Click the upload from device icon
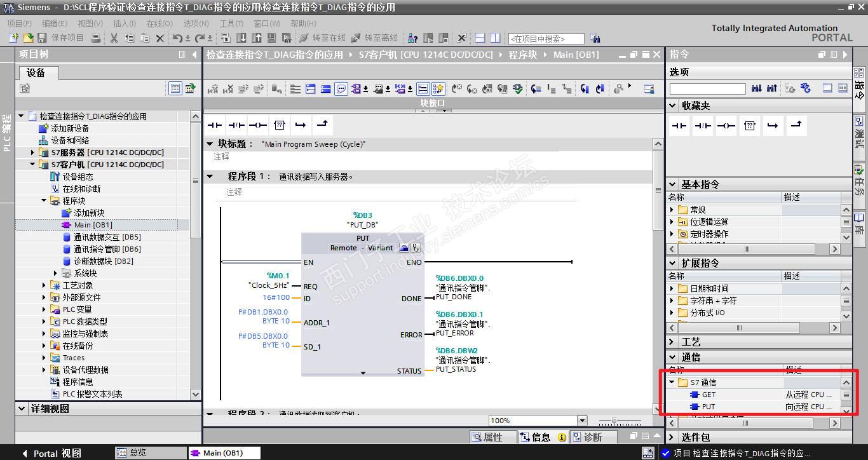This screenshot has width=868, height=460. (x=257, y=38)
